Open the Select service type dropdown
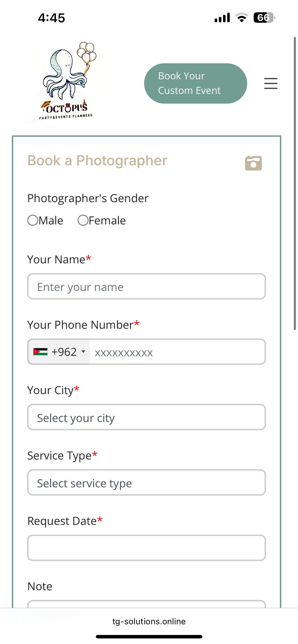The image size is (298, 644). point(146,483)
